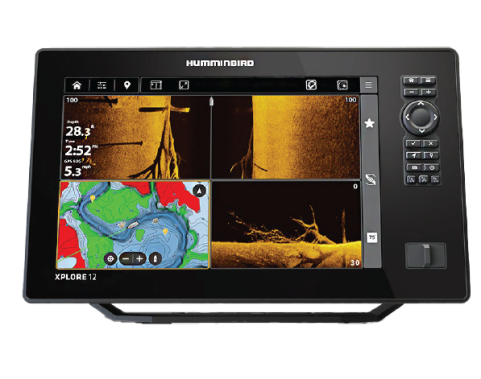
Task: Push the physical Mark waypoint pin key
Action: tap(431, 155)
